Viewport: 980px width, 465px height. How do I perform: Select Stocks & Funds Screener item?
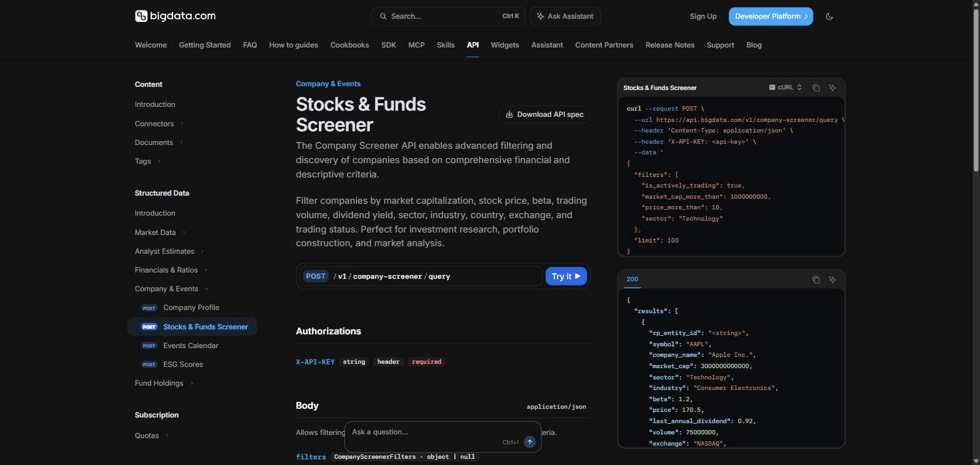[192, 327]
